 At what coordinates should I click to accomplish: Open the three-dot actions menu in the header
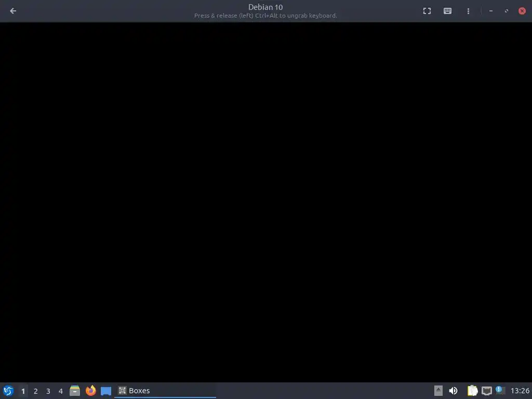click(x=468, y=11)
